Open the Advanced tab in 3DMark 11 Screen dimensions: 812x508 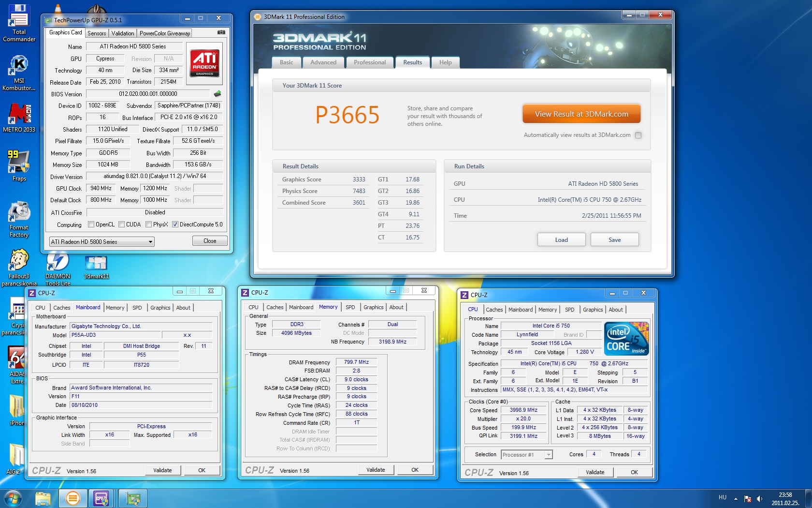[323, 62]
